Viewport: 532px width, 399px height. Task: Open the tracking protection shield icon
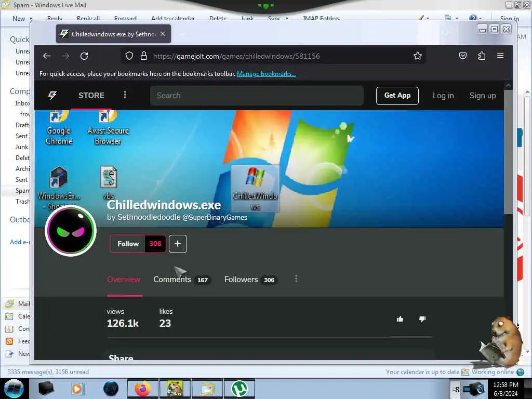129,56
